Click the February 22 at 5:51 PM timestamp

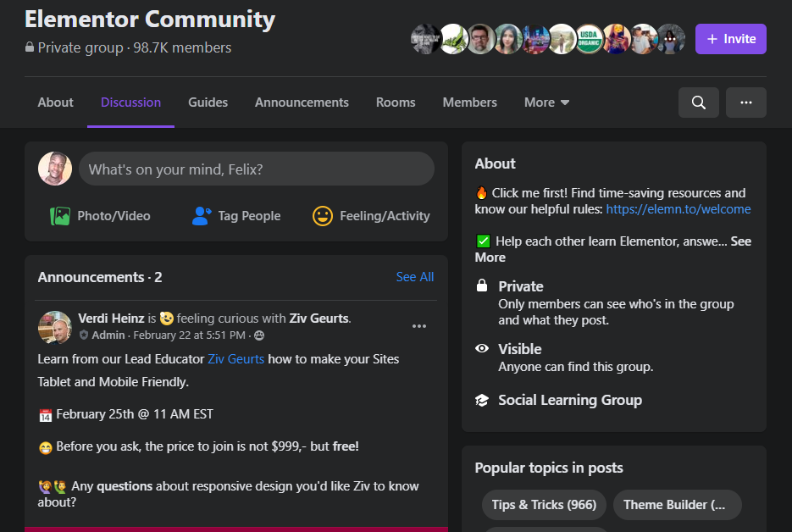tap(190, 335)
